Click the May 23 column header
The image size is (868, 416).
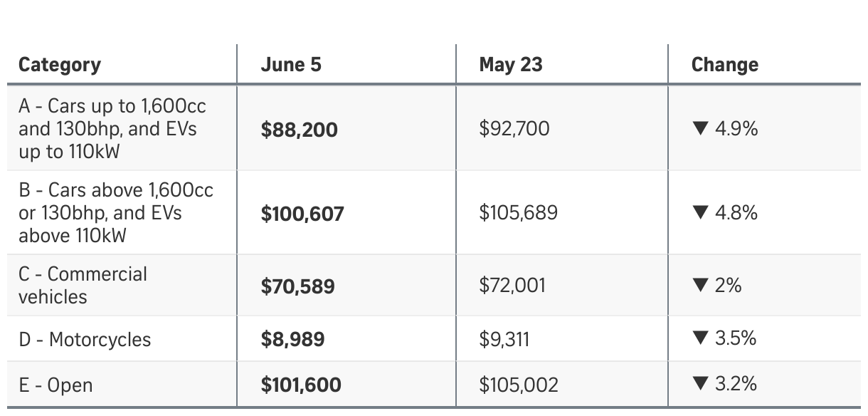click(x=511, y=65)
